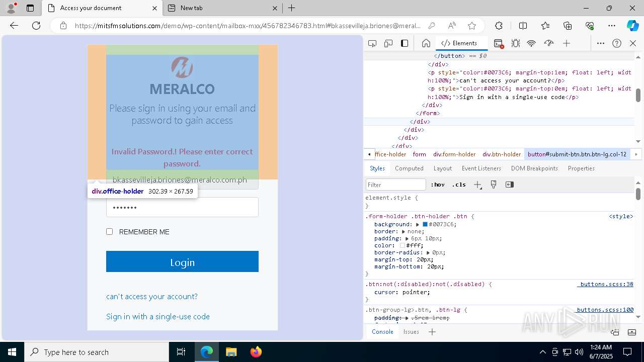Open buttons.scss:100 source link
Viewport: 644px width, 362px height.
(x=604, y=310)
